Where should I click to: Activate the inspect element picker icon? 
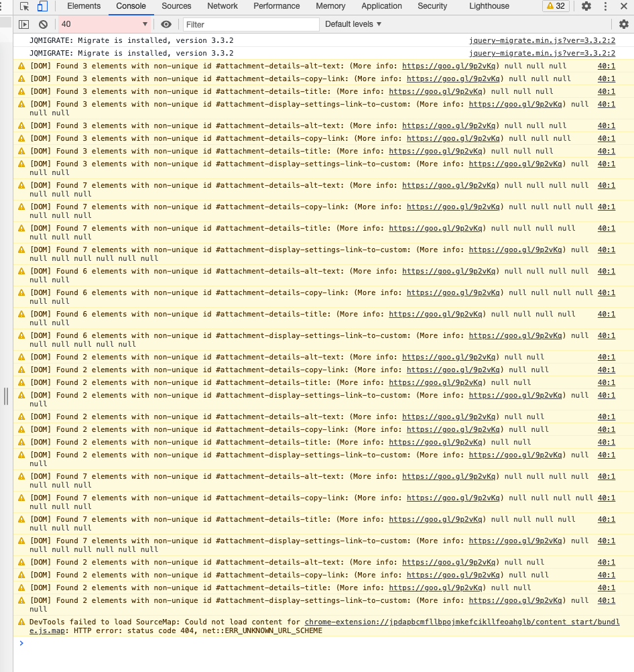point(25,6)
